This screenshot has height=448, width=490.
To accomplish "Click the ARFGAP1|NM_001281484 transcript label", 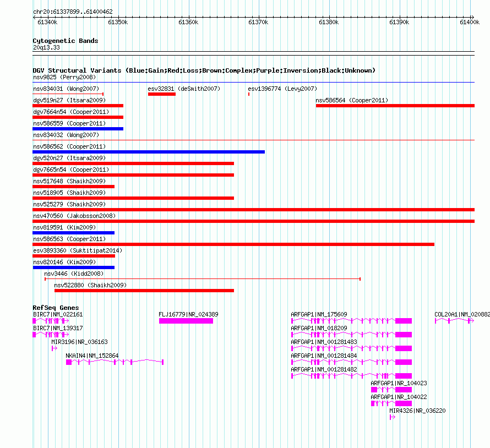I will (x=324, y=356).
